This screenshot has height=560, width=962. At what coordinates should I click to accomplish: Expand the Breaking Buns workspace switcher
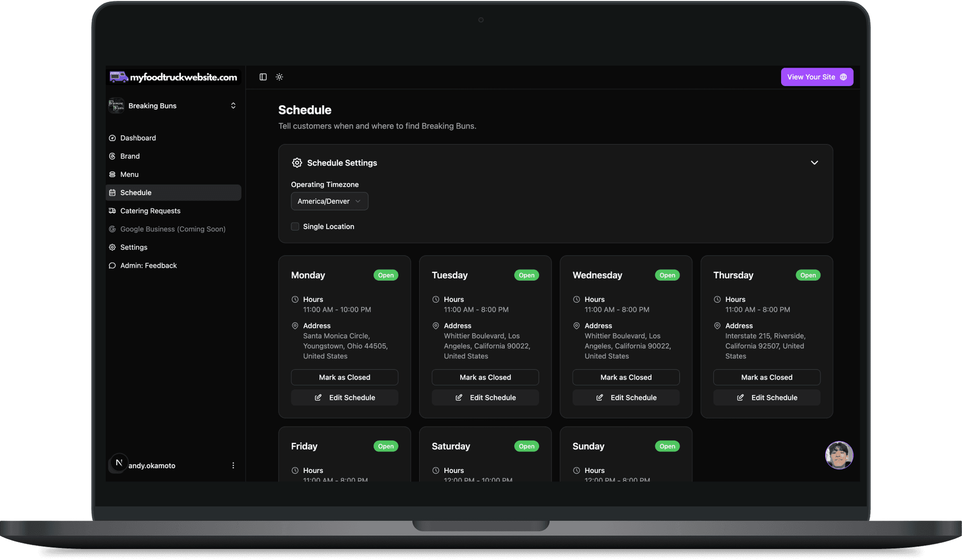click(x=233, y=105)
